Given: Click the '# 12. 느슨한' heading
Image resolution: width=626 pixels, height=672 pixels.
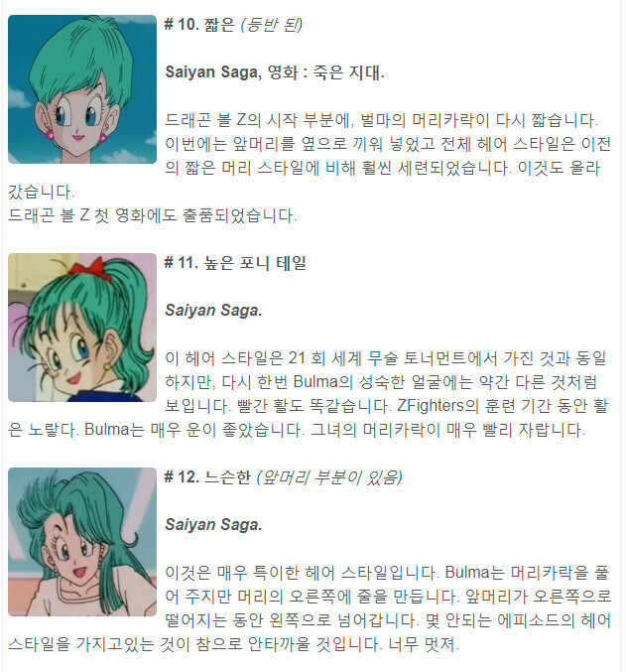Looking at the screenshot, I should [x=207, y=477].
